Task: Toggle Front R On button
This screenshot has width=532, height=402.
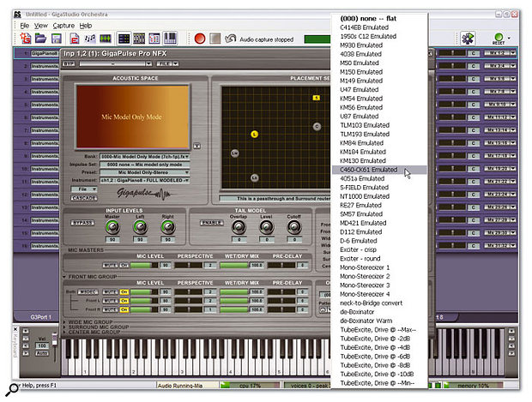Action: 124,309
